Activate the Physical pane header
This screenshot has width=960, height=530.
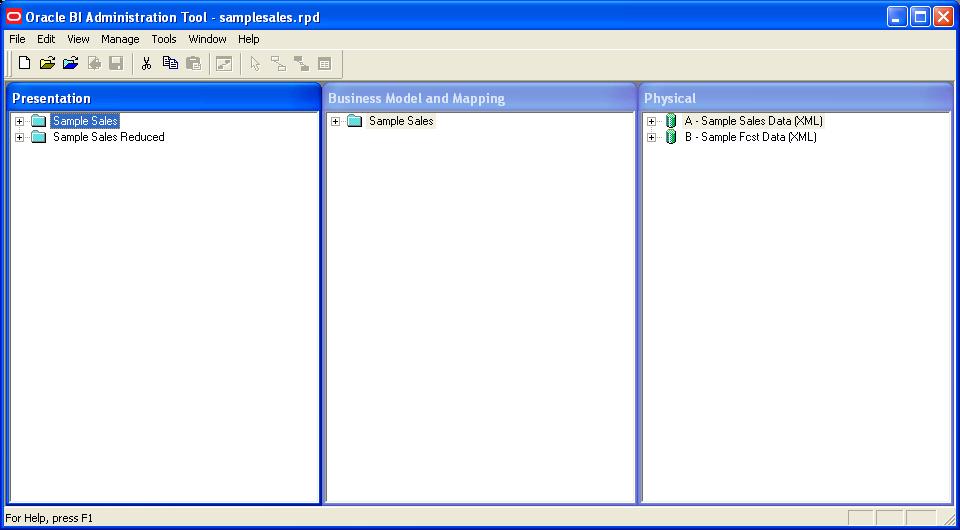[796, 98]
